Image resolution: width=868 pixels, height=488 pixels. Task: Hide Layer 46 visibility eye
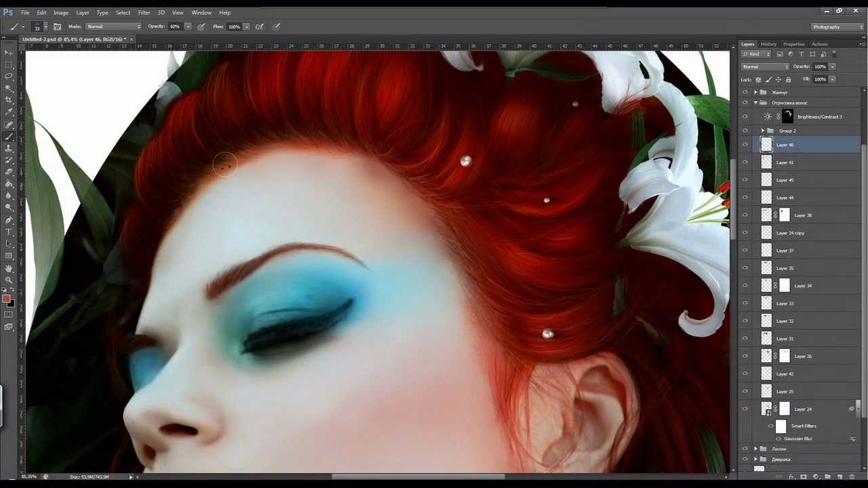tap(745, 144)
